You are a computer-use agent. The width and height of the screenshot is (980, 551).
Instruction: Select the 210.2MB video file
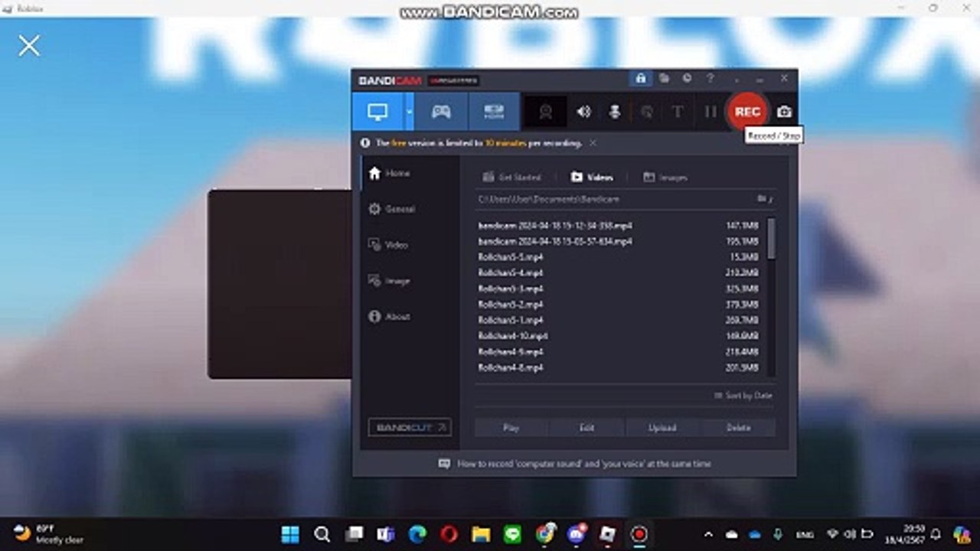[619, 273]
